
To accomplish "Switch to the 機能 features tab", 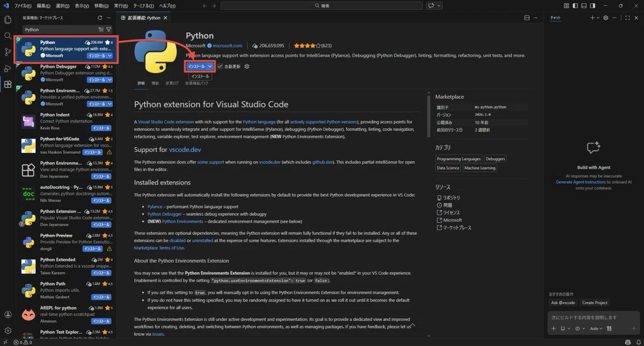I will 155,83.
